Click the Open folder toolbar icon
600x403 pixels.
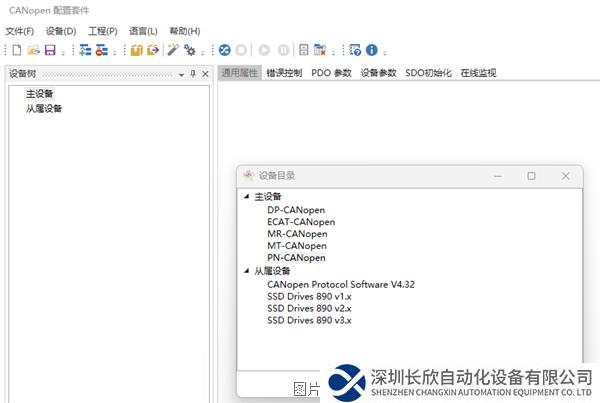click(x=33, y=50)
